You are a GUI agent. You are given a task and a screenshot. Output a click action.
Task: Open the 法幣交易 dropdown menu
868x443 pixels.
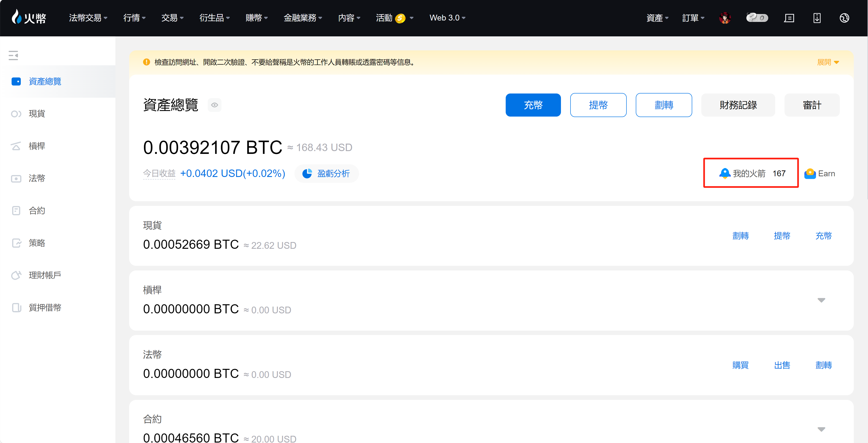tap(88, 18)
